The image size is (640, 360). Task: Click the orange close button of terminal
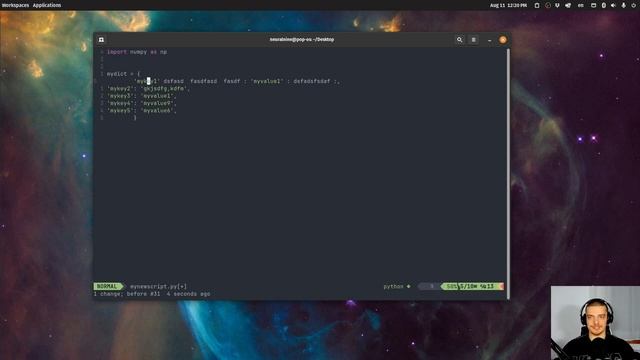click(x=503, y=40)
